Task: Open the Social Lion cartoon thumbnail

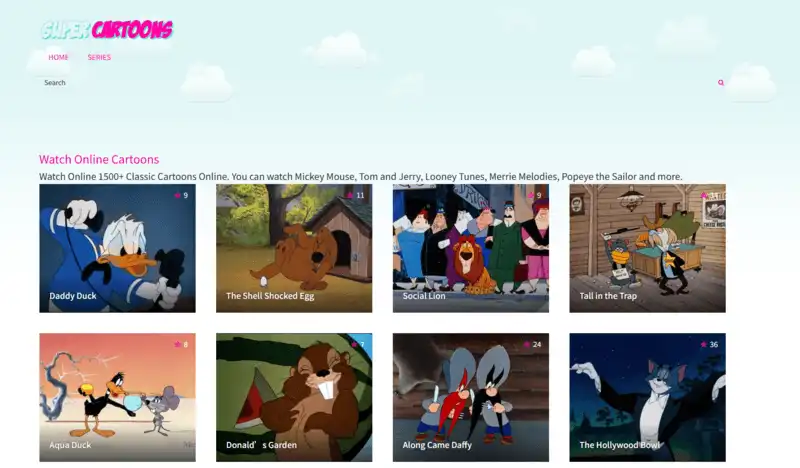Action: pyautogui.click(x=471, y=248)
